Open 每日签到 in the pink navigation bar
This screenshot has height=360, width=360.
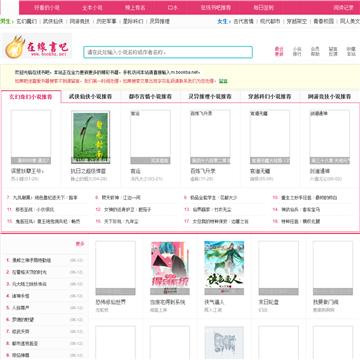click(263, 7)
